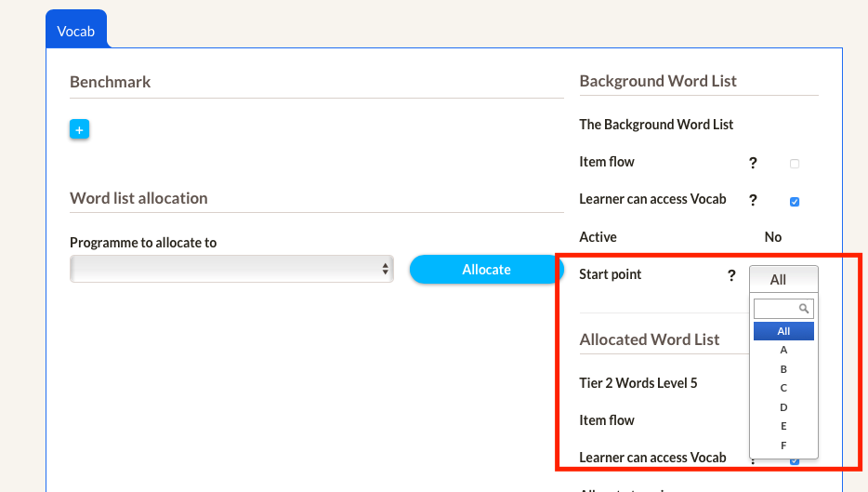Choose D from the Start point options
This screenshot has width=868, height=492.
coord(783,407)
